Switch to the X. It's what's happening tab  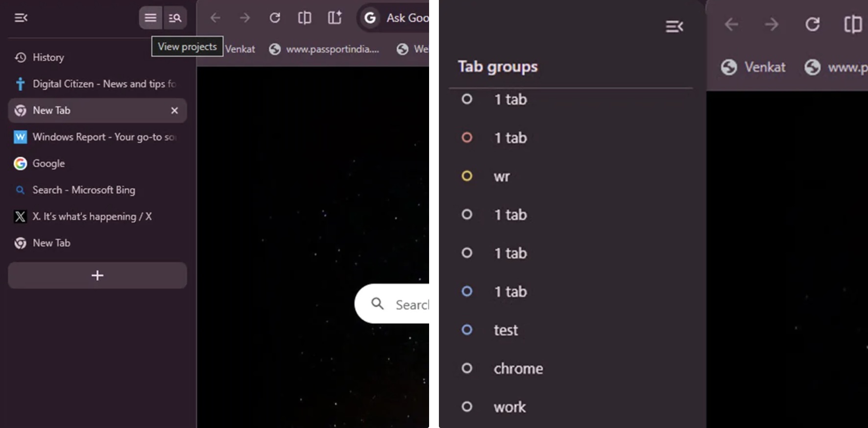(x=92, y=216)
